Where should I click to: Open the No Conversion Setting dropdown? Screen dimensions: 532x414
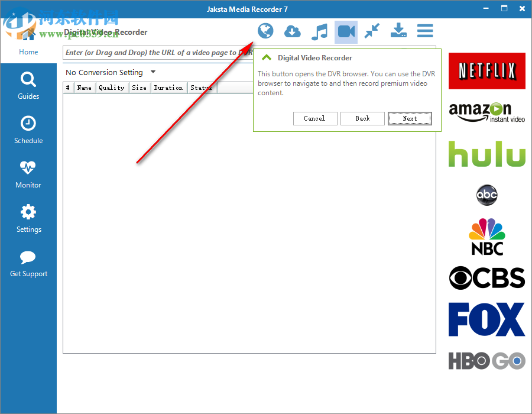[x=109, y=72]
